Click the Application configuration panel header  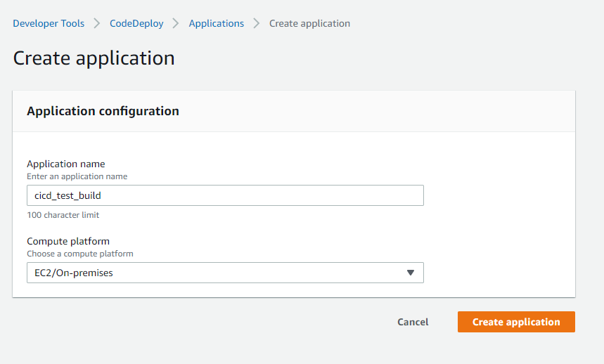pyautogui.click(x=103, y=111)
